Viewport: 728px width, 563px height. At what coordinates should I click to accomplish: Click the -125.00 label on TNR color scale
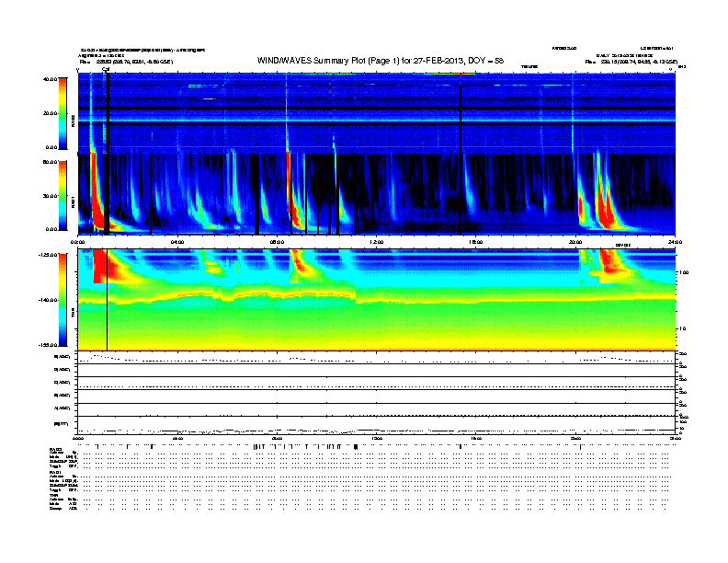click(48, 255)
